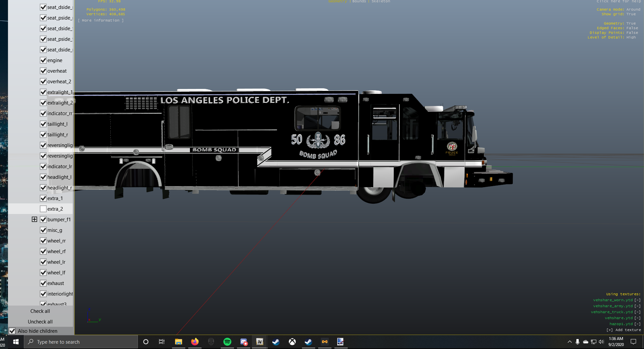The height and width of the screenshot is (349, 644).
Task: Open Spotify from the taskbar
Action: click(227, 342)
